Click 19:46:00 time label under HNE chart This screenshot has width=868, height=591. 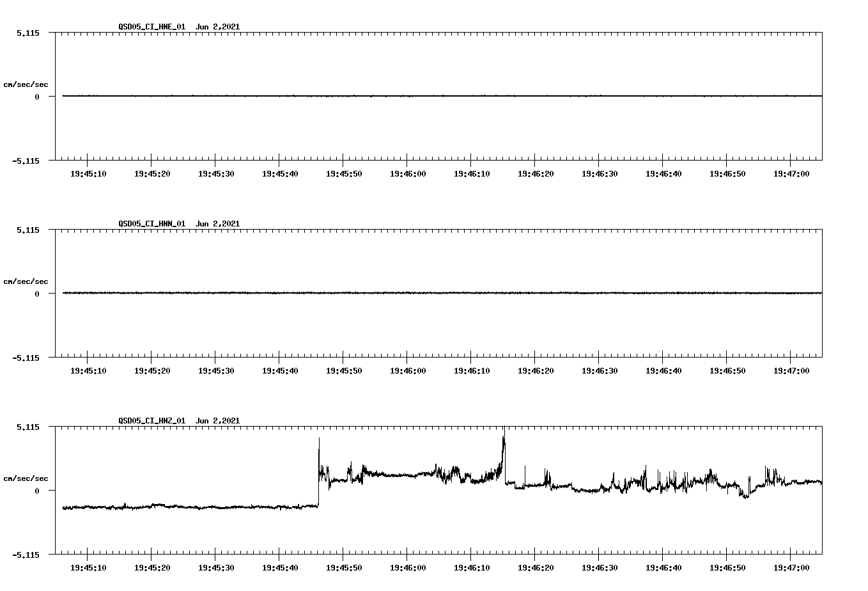click(408, 174)
